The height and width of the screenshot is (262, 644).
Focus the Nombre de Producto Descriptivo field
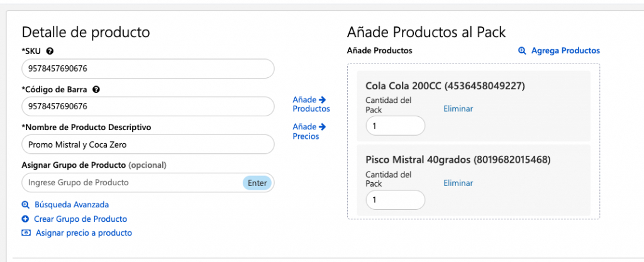[x=148, y=145]
